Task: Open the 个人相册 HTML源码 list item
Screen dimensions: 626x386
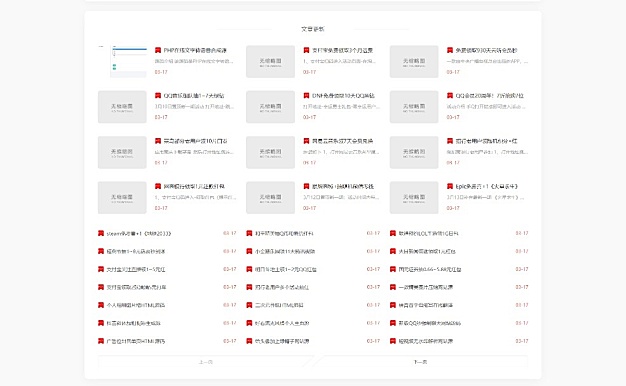Action: 136,305
